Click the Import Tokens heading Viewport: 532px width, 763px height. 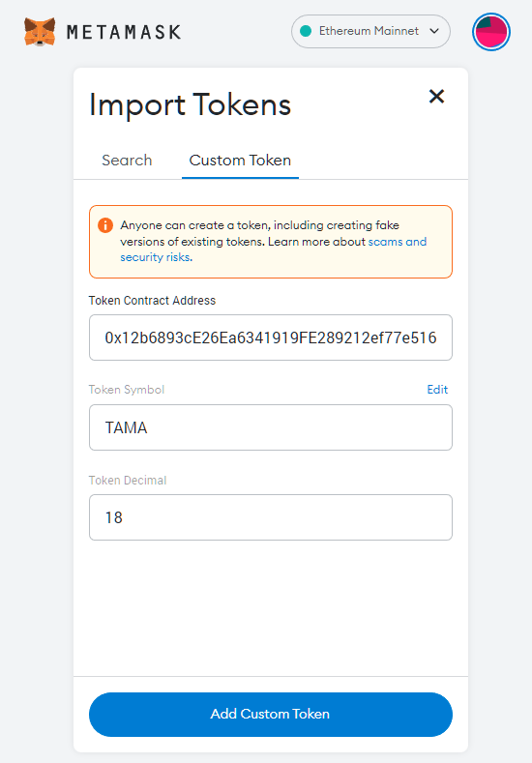pos(190,104)
